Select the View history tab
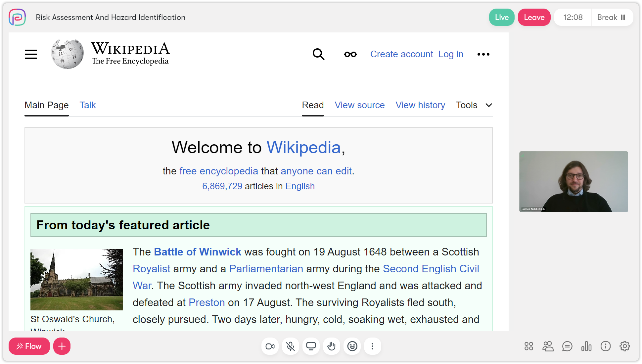642x364 pixels. tap(420, 105)
